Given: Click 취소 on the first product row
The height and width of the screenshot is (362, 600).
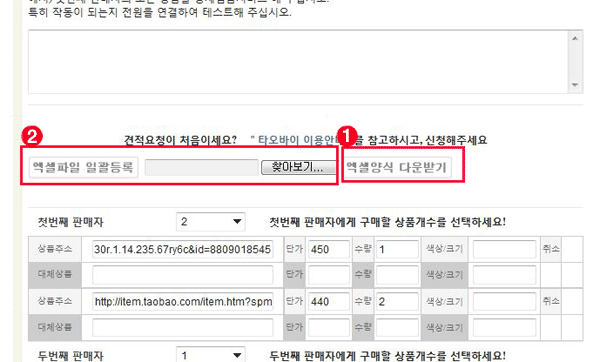Looking at the screenshot, I should tap(551, 249).
